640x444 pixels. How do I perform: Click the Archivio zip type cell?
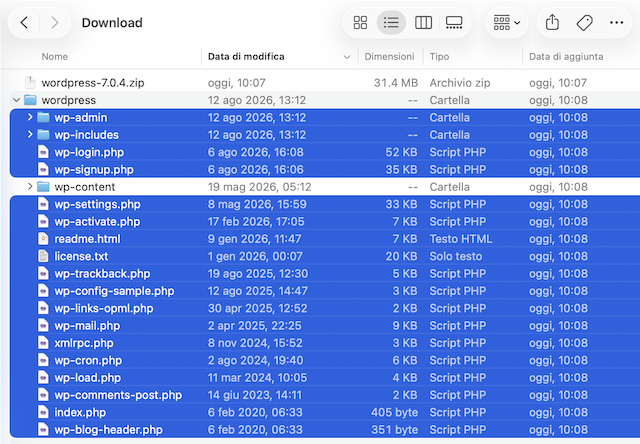(460, 83)
